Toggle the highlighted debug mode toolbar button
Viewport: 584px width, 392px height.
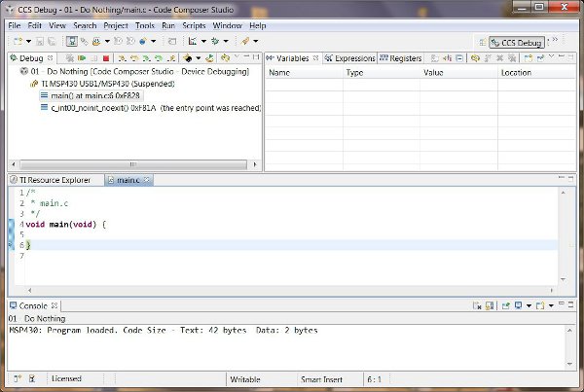(71, 41)
